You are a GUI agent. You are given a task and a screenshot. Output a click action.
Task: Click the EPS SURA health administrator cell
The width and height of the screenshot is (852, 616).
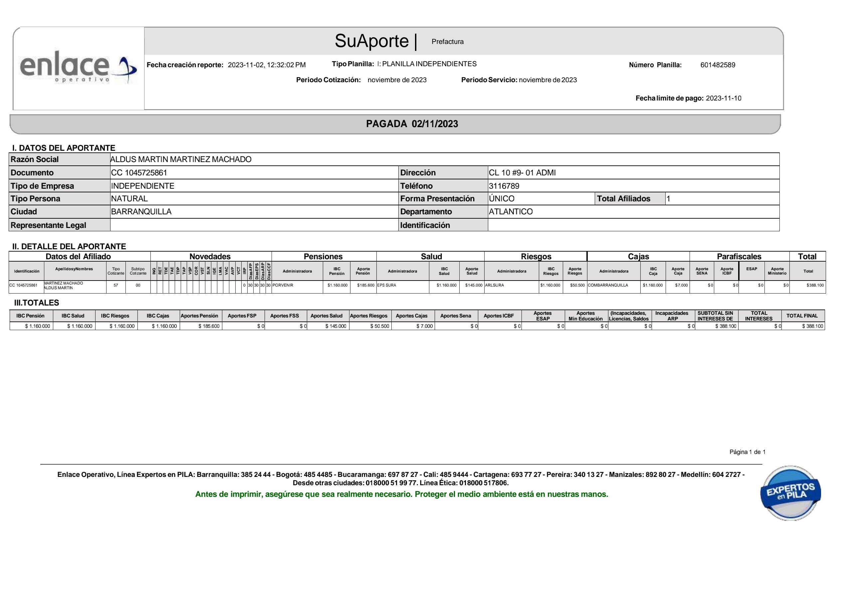coord(386,286)
